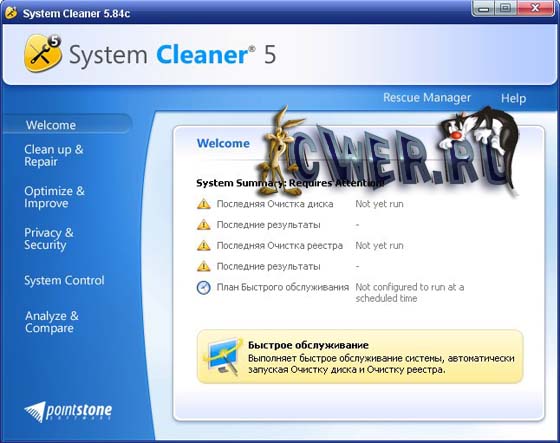The width and height of the screenshot is (560, 443).
Task: Click the Pointstone software logo
Action: (68, 412)
